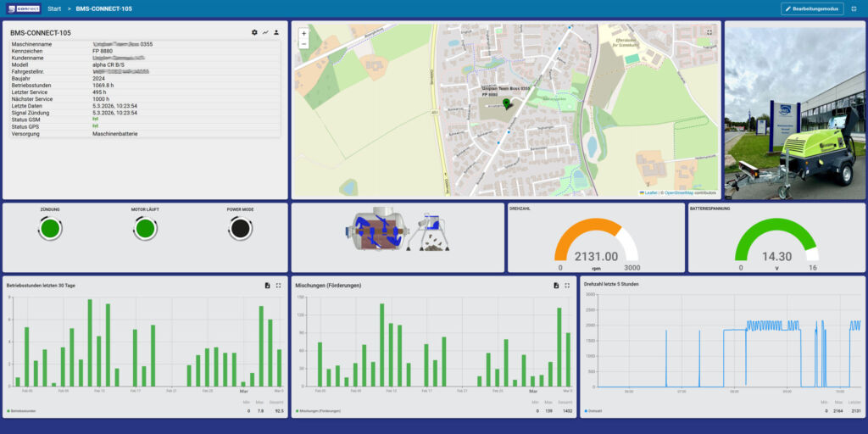This screenshot has width=868, height=434.
Task: Zoom out on the map
Action: (x=303, y=44)
